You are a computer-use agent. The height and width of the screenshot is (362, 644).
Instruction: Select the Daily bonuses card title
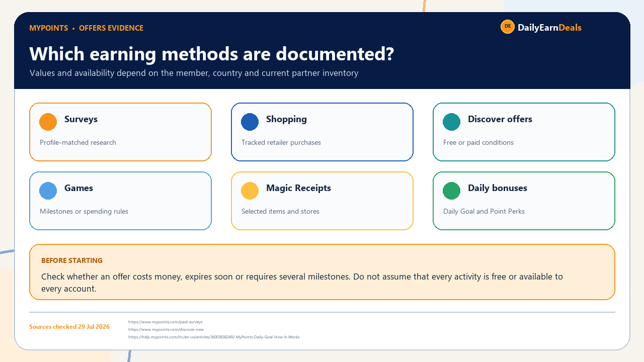click(x=498, y=188)
